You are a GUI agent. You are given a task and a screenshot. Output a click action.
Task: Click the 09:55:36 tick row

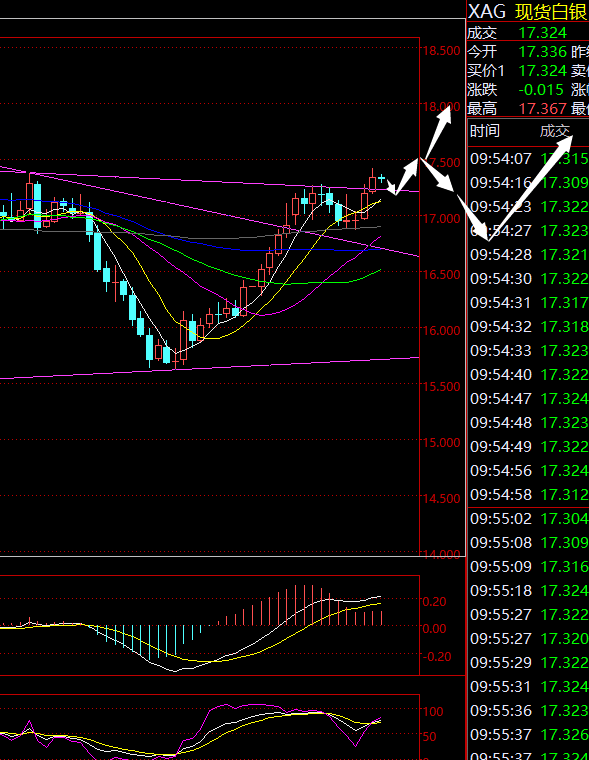529,711
